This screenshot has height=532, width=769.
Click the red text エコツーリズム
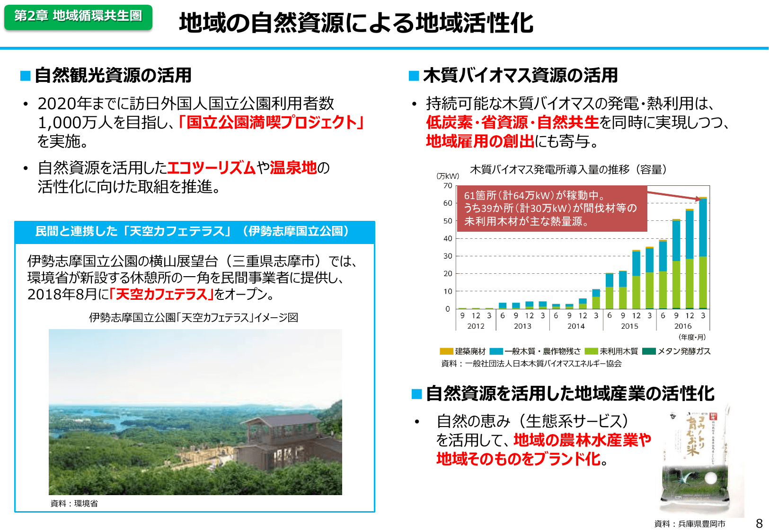pyautogui.click(x=211, y=168)
